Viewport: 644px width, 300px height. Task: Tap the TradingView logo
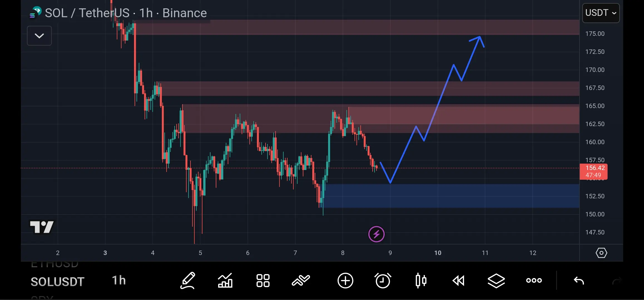click(x=42, y=227)
